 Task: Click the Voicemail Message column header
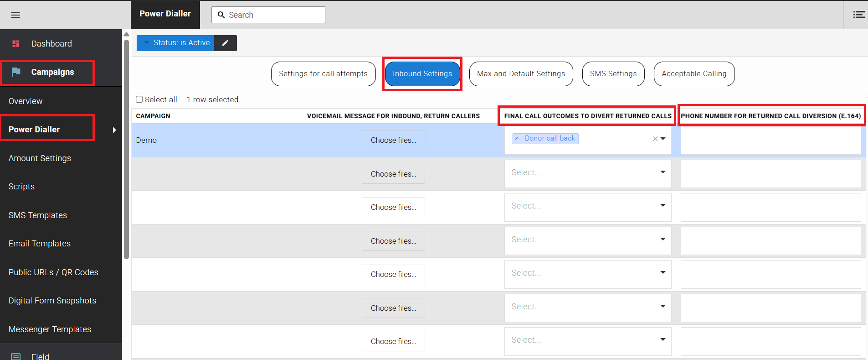(393, 116)
